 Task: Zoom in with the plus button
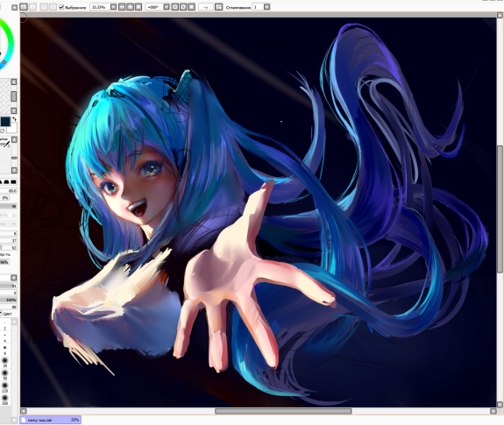[x=131, y=7]
